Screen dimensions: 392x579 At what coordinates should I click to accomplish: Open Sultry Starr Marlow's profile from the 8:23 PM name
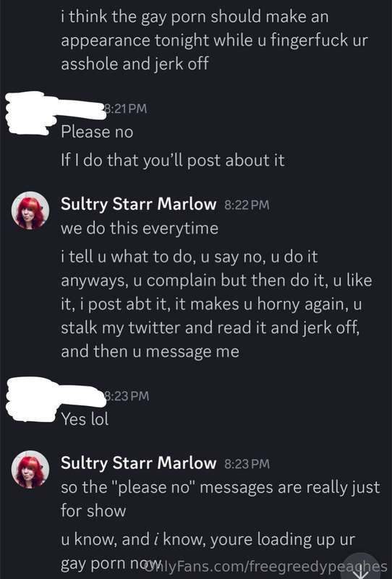[x=138, y=463]
